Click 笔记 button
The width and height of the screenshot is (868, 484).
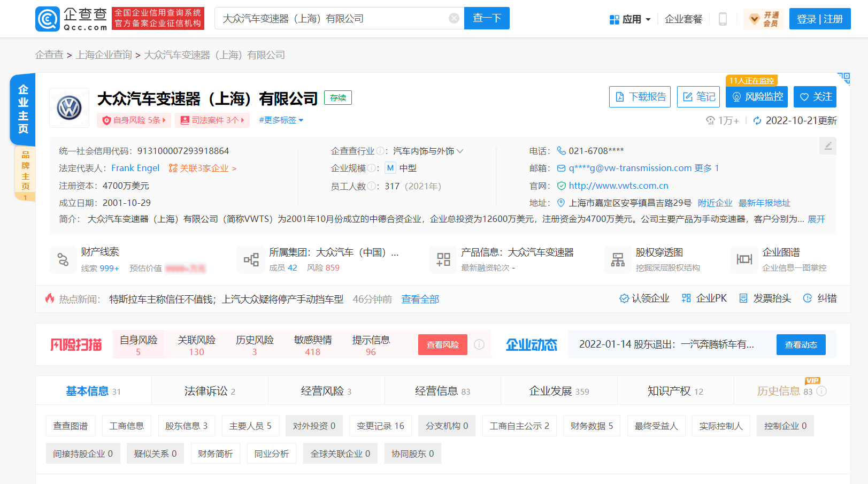click(x=698, y=97)
